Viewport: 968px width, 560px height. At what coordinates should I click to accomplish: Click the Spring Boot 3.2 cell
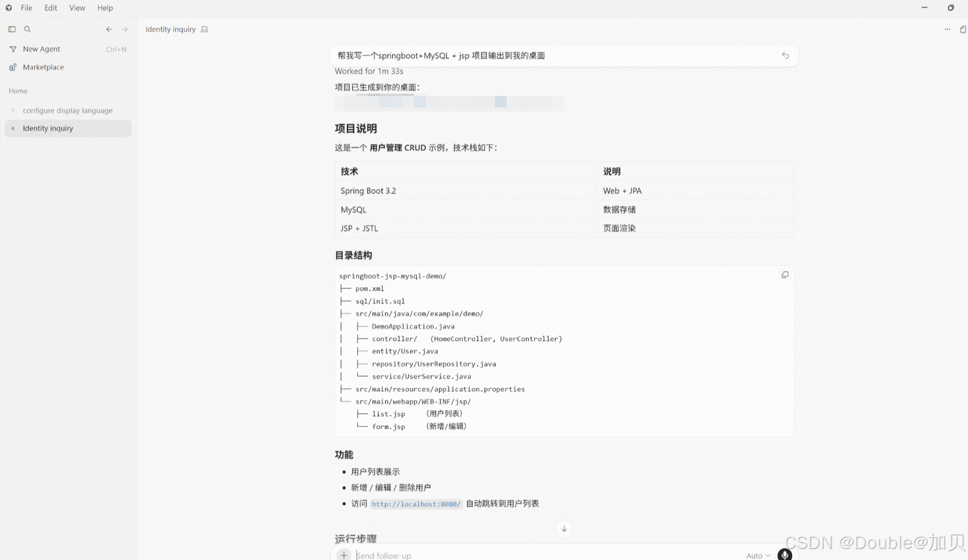click(466, 191)
